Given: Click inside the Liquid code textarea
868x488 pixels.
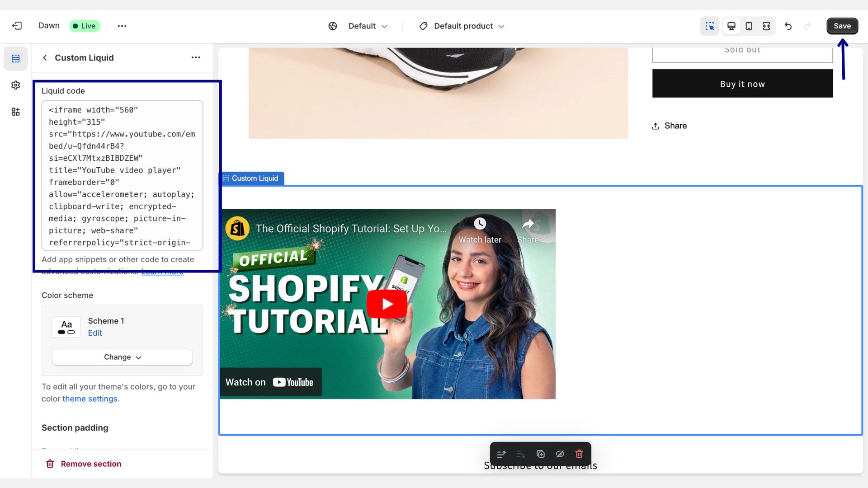Looking at the screenshot, I should point(122,175).
